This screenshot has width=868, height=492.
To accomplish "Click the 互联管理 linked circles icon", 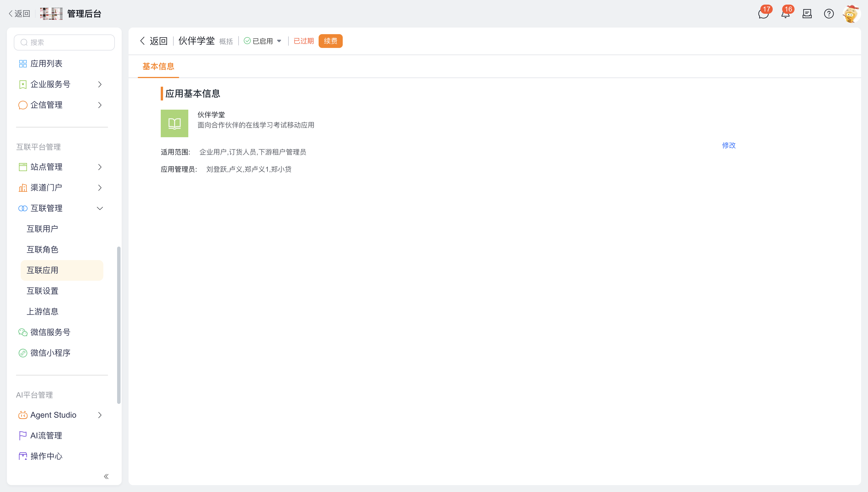I will [23, 208].
